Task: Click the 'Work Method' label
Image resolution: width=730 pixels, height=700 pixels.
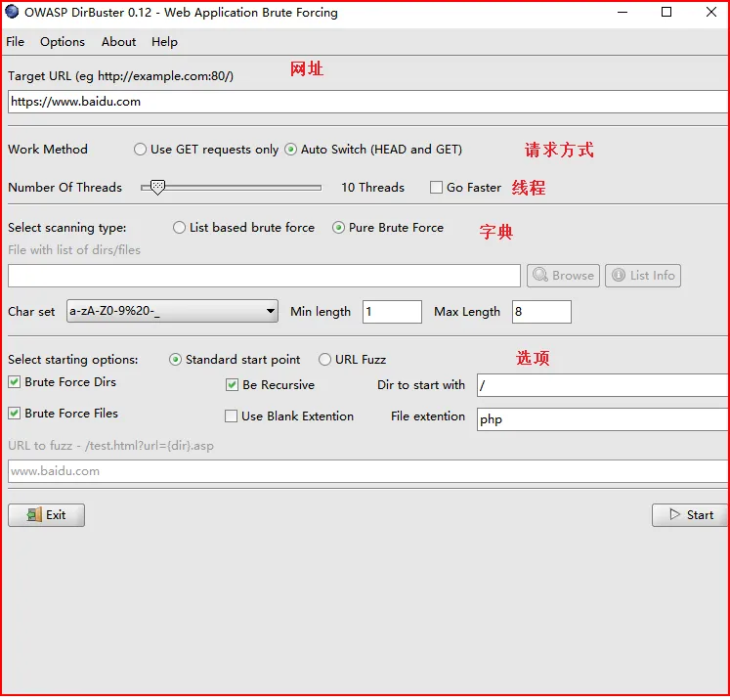Action: (x=48, y=150)
